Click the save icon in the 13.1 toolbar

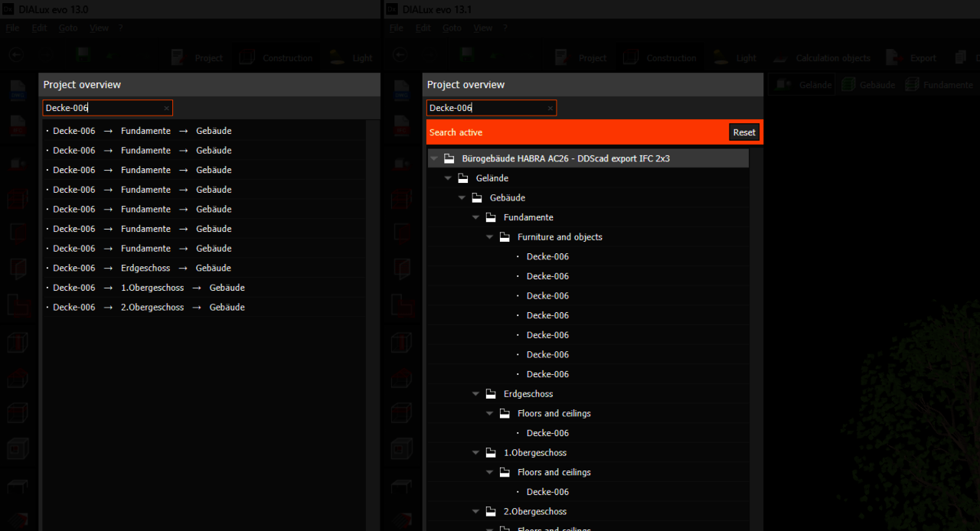click(467, 56)
